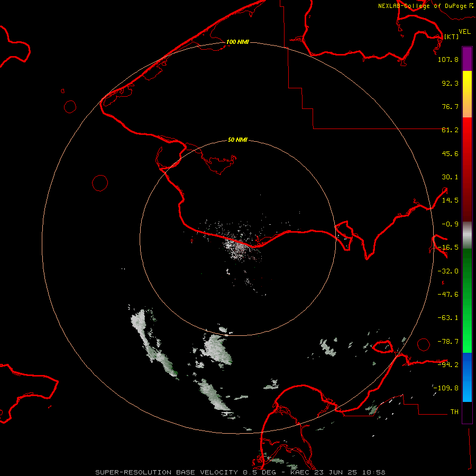Select the 14.5 scale value

point(450,200)
